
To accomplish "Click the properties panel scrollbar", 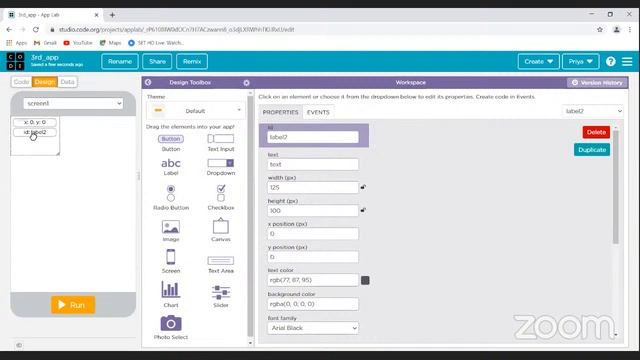I will (x=616, y=187).
